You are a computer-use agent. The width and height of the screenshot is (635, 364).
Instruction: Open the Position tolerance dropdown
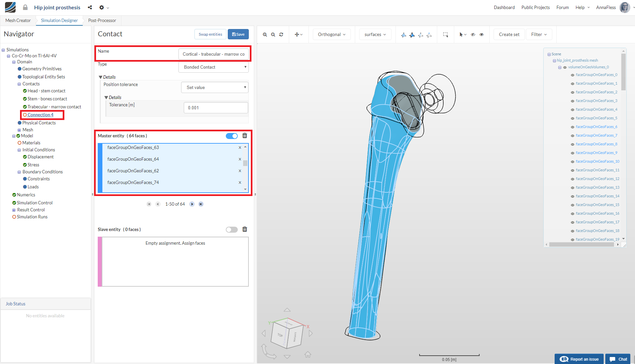[x=215, y=87]
